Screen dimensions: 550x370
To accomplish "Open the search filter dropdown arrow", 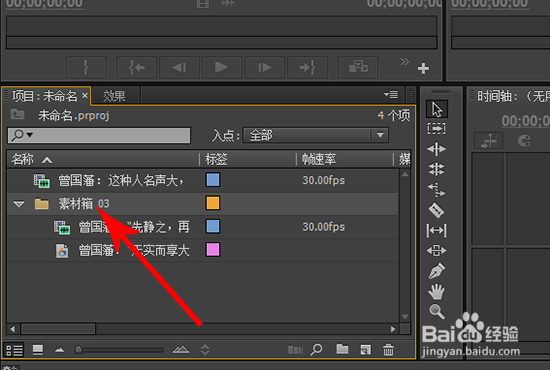I will [30, 135].
